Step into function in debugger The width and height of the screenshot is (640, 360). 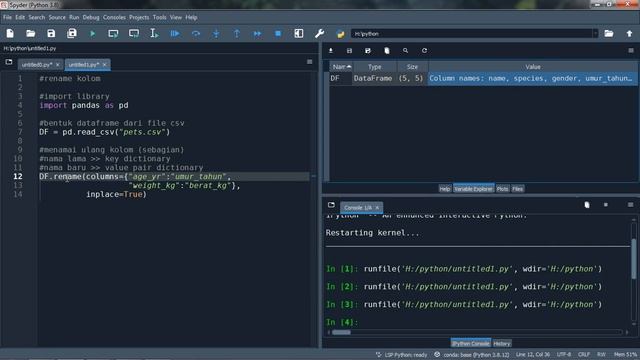(x=216, y=33)
